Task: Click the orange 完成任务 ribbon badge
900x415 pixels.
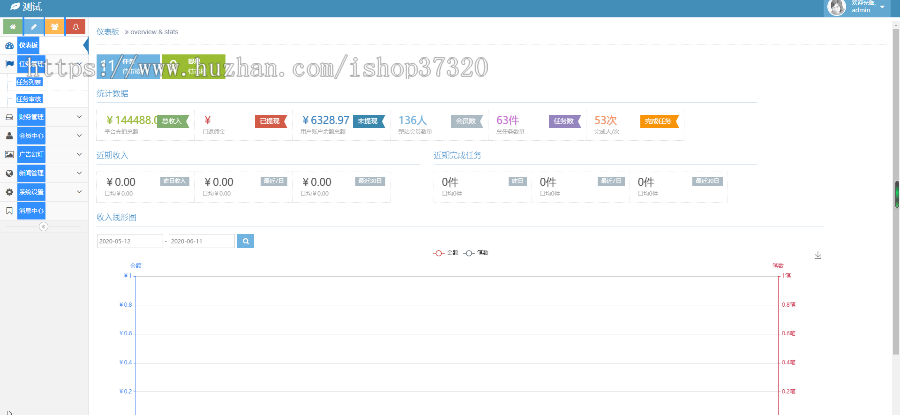Action: 660,121
